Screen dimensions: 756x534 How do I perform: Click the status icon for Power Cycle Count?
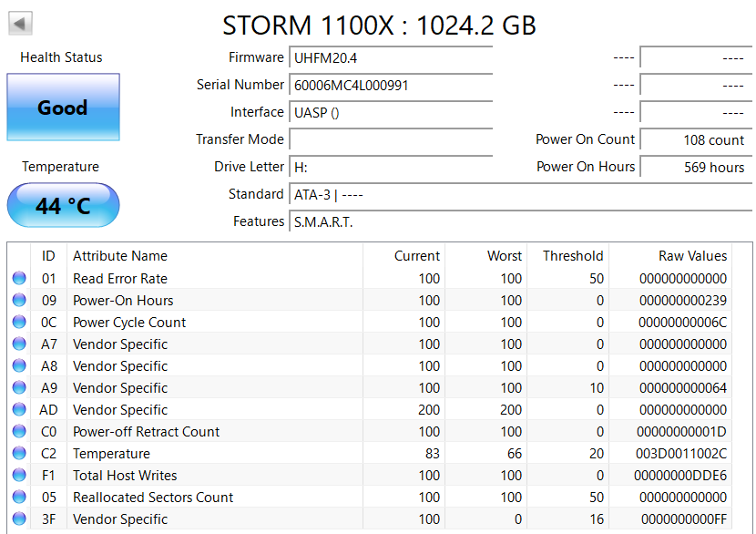(x=19, y=322)
